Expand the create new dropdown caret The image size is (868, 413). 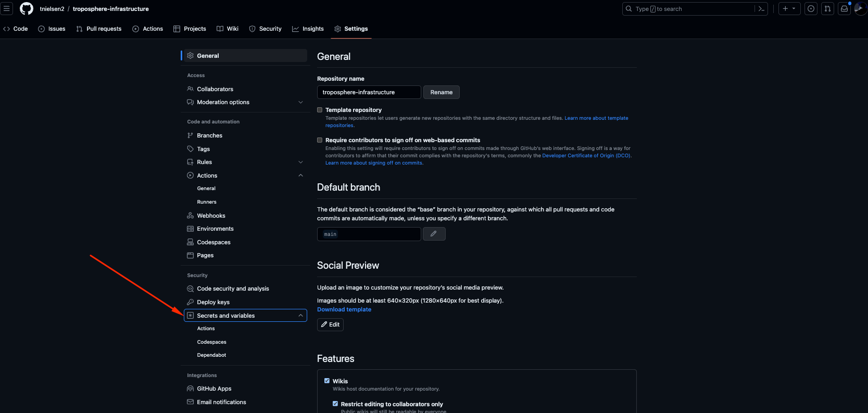(794, 9)
